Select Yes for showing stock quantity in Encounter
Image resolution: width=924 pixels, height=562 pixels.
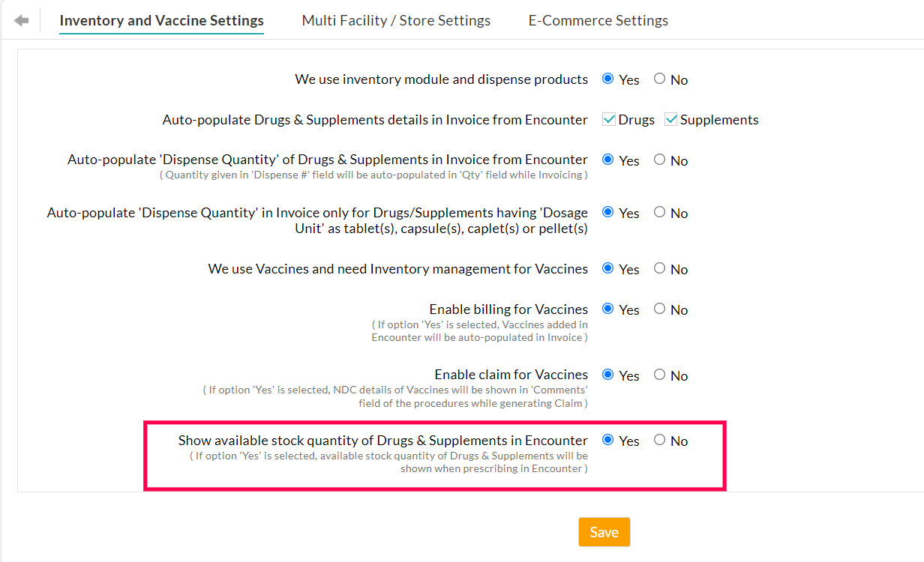608,439
